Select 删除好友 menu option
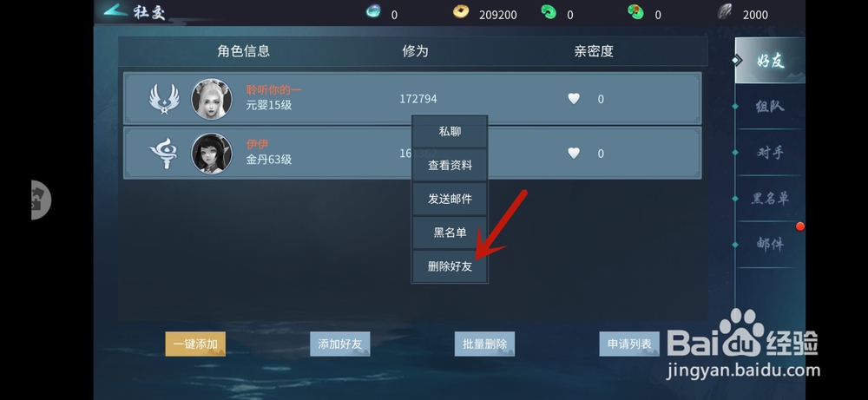The height and width of the screenshot is (400, 868). point(450,266)
